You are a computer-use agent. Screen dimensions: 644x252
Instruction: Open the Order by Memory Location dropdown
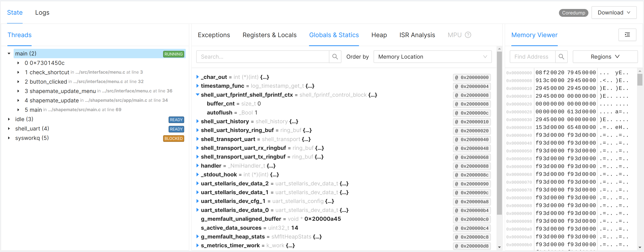[x=432, y=57]
